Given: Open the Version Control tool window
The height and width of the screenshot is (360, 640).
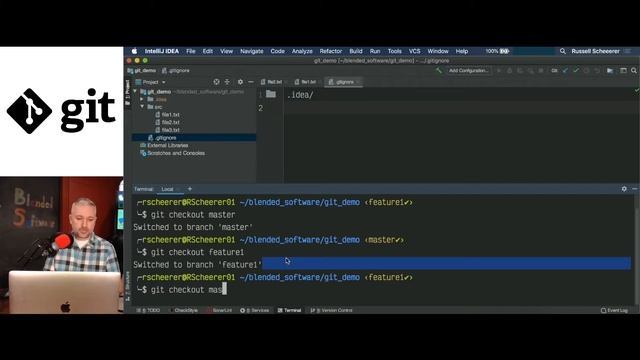Looking at the screenshot, I should coord(332,311).
